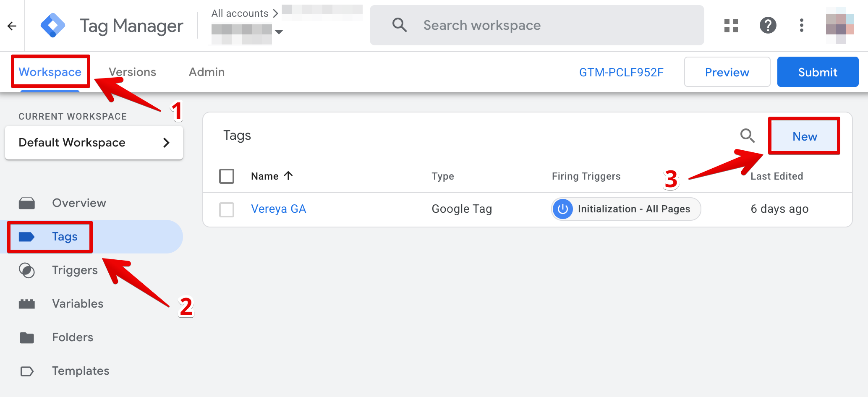Click the user account avatar
Screen dimensions: 868x397
(840, 25)
